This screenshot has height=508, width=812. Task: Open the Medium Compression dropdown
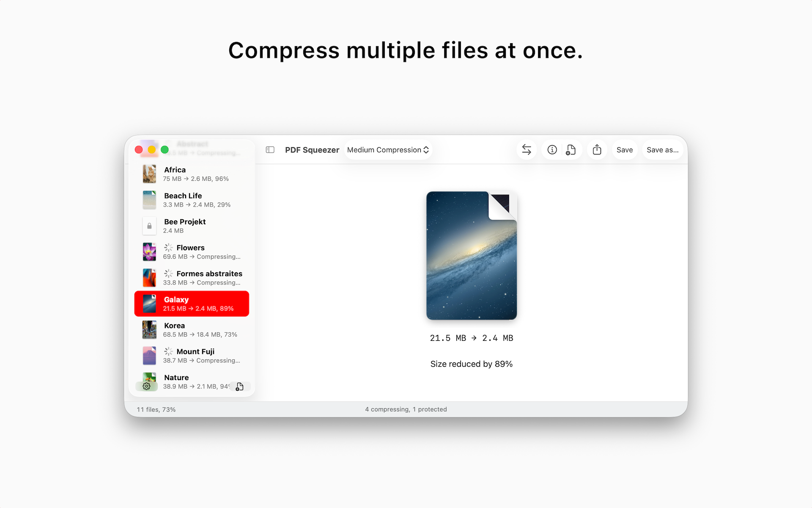[388, 150]
